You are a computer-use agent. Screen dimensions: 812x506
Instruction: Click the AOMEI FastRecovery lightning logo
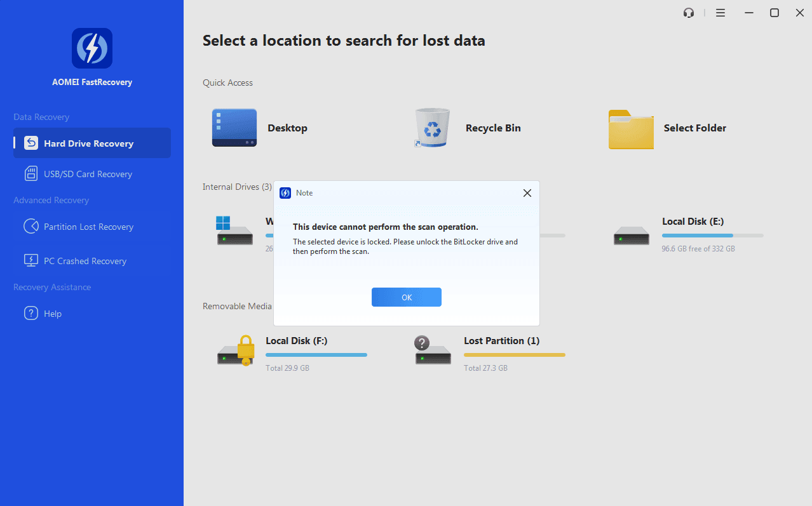(x=92, y=48)
